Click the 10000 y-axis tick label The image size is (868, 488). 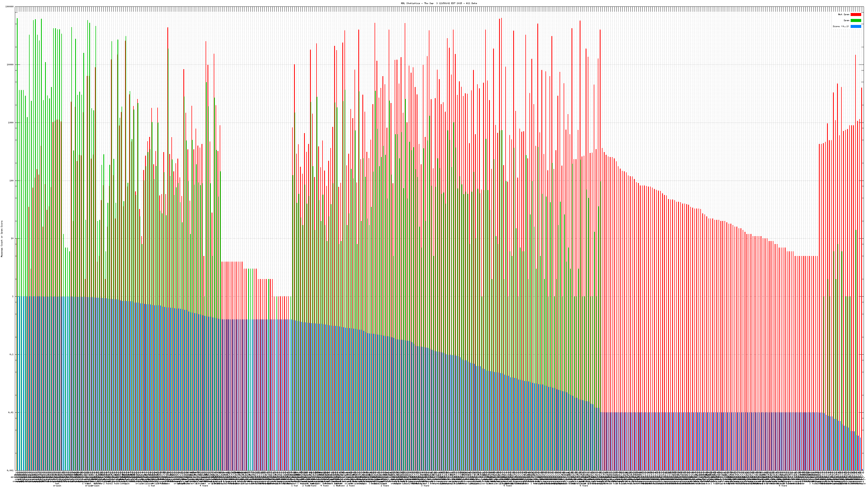(x=11, y=65)
